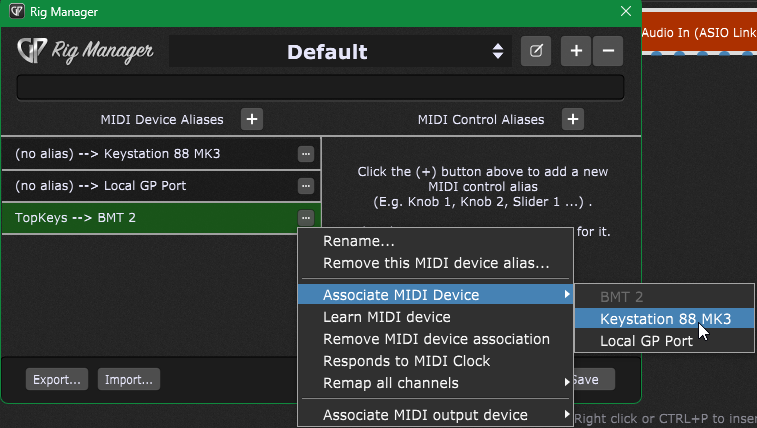Select Keystation 88 MK3 in submenu
This screenshot has width=757, height=428.
[x=664, y=319]
